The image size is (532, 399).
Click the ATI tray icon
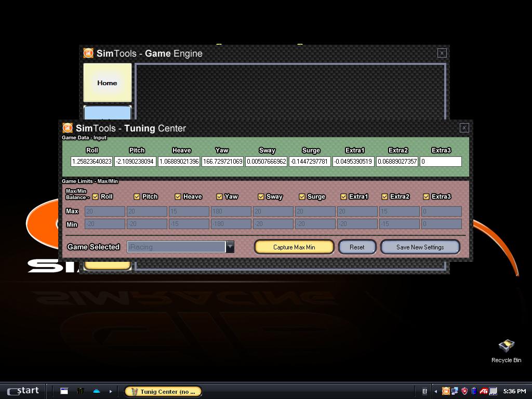(x=484, y=391)
